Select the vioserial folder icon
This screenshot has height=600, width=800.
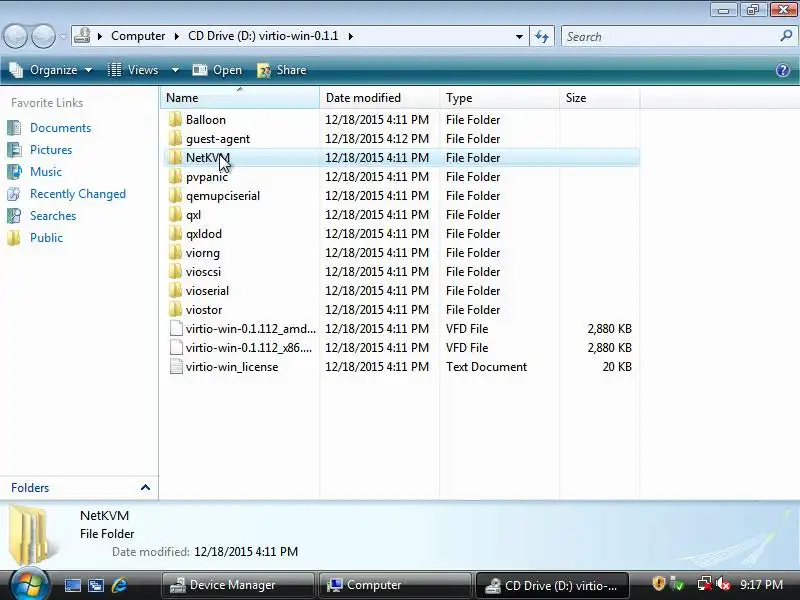pyautogui.click(x=175, y=291)
